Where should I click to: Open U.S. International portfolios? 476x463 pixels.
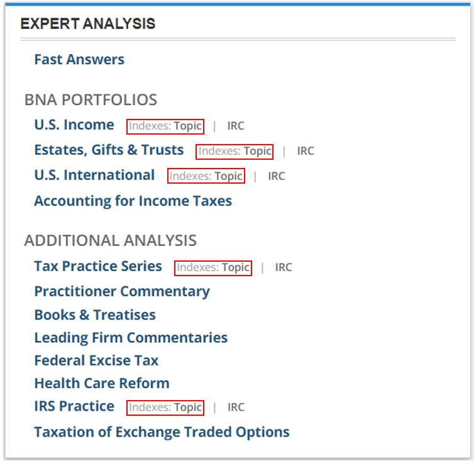(94, 176)
